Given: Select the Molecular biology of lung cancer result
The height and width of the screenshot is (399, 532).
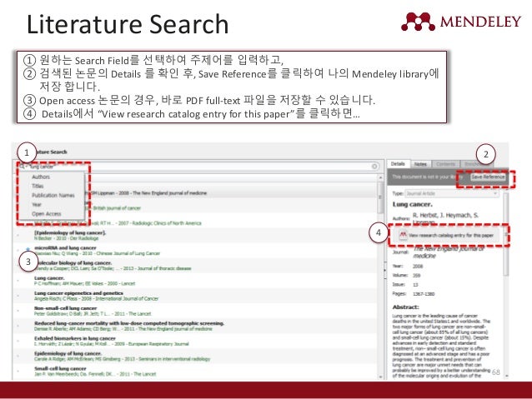Looking at the screenshot, I should (x=197, y=266).
